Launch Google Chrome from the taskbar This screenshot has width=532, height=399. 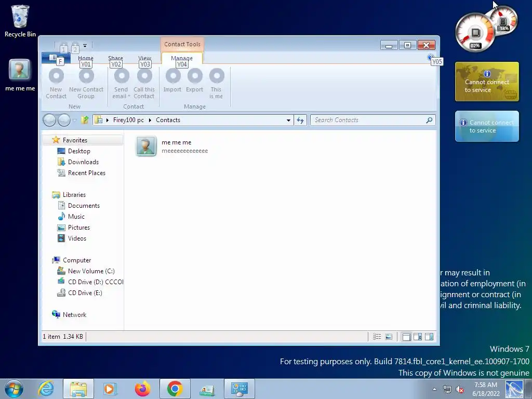pyautogui.click(x=175, y=389)
